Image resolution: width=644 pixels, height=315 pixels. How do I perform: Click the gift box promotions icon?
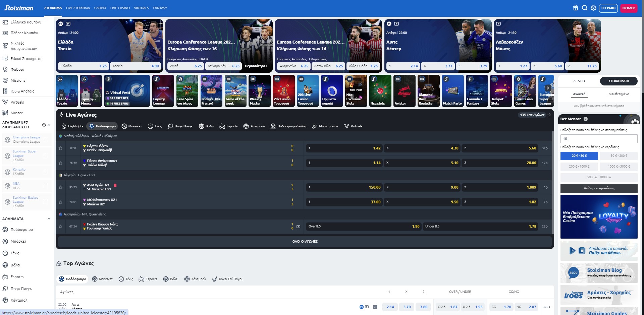click(576, 8)
